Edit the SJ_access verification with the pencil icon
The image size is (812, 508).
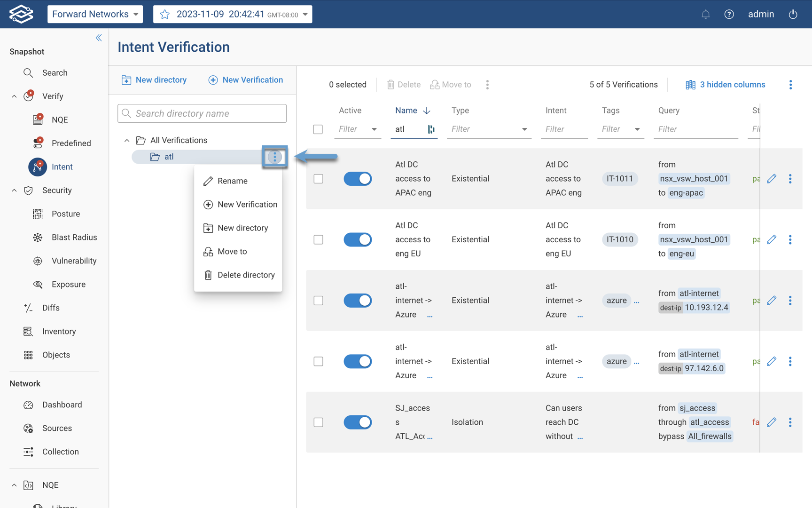click(x=772, y=422)
